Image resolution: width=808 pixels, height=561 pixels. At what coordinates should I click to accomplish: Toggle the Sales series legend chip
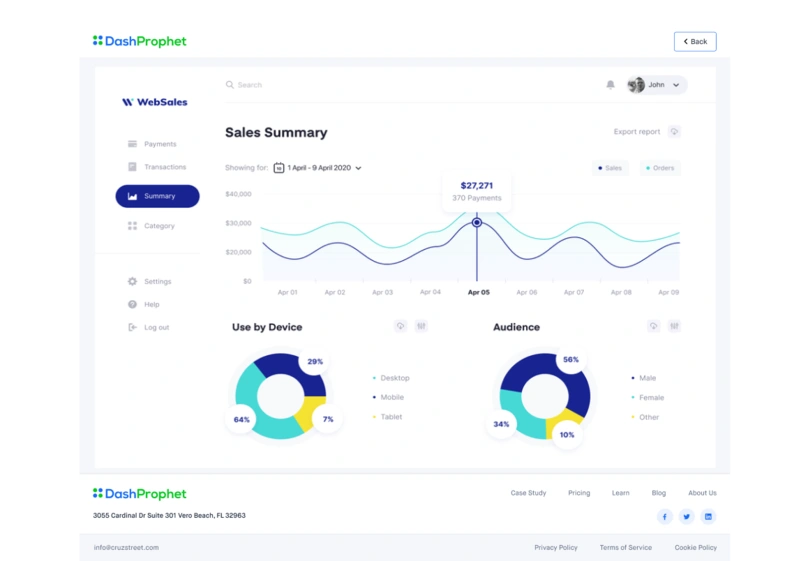tap(610, 168)
